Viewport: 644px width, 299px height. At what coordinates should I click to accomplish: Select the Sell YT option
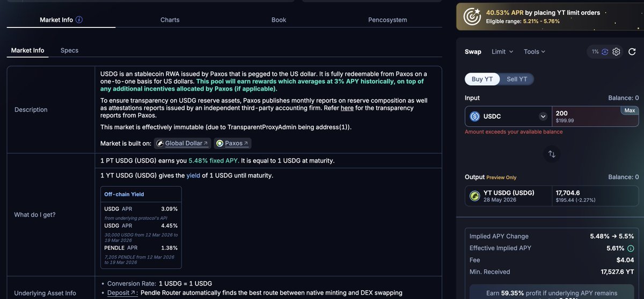point(517,79)
